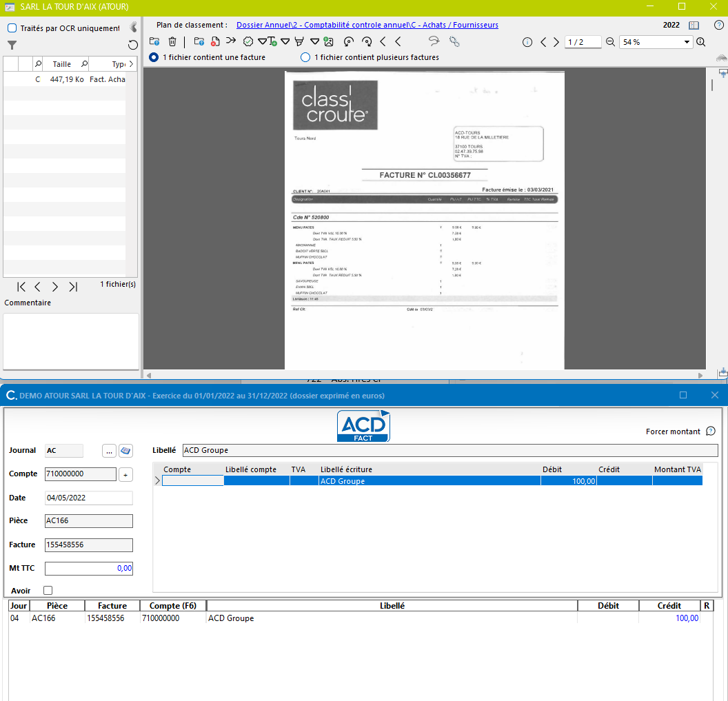Open the 'Dossier Annuel' classification path link
The image size is (728, 701).
tap(367, 25)
